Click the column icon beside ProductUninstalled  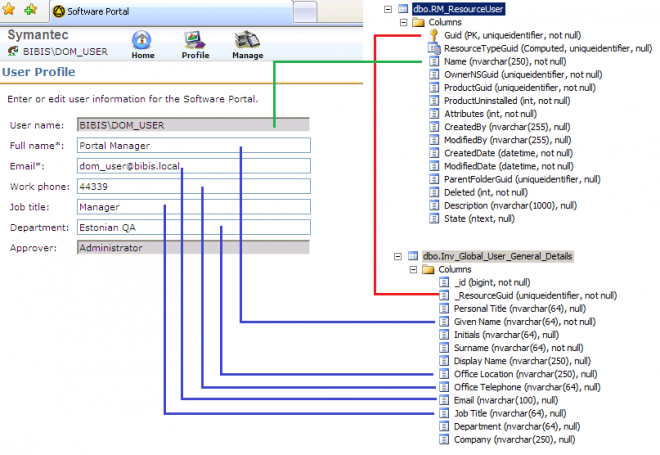434,101
